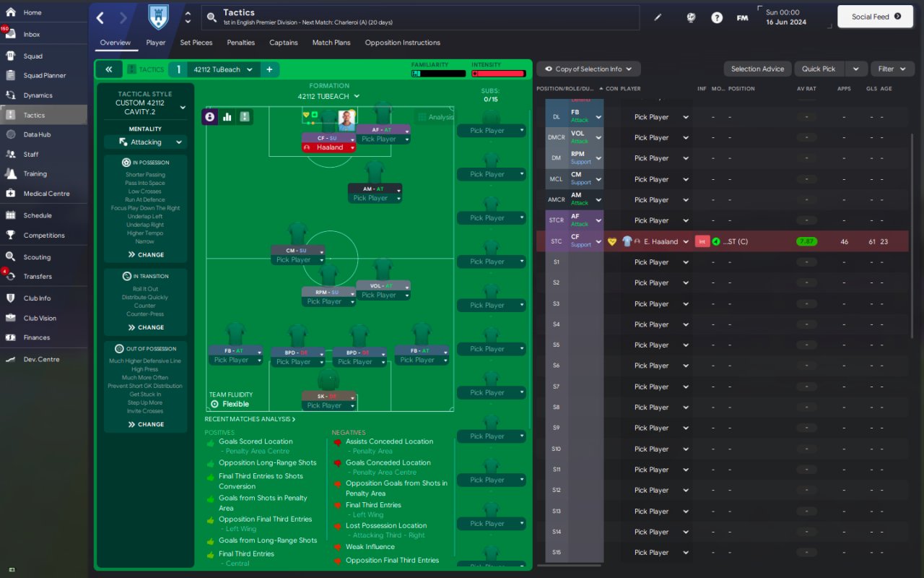
Task: Click the club badge icon
Action: [157, 17]
